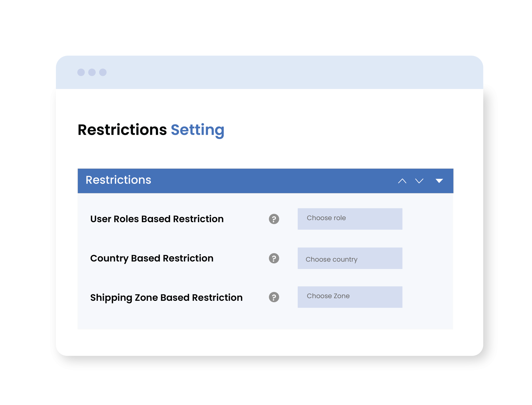Click the third dot in the window title bar
The image size is (532, 405).
pos(103,72)
